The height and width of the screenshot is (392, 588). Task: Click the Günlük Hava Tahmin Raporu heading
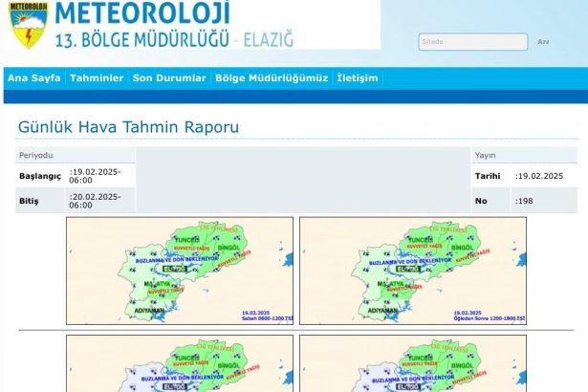pos(128,127)
